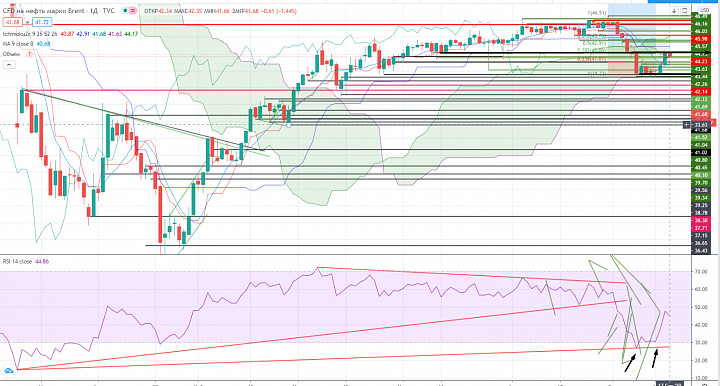Click the red warning icon next to Объём
The width and height of the screenshot is (720, 386).
(x=29, y=54)
